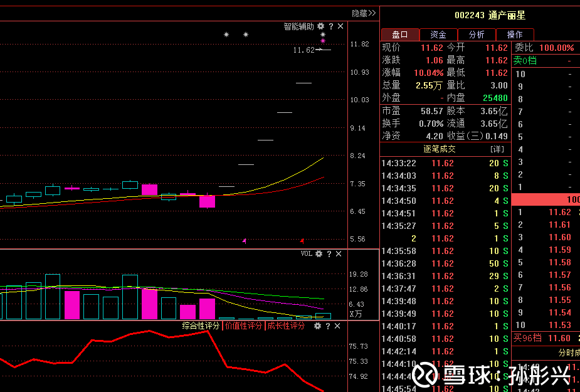Close the 综合性评分 indicator panel
This screenshot has height=392, width=580.
coord(339,326)
